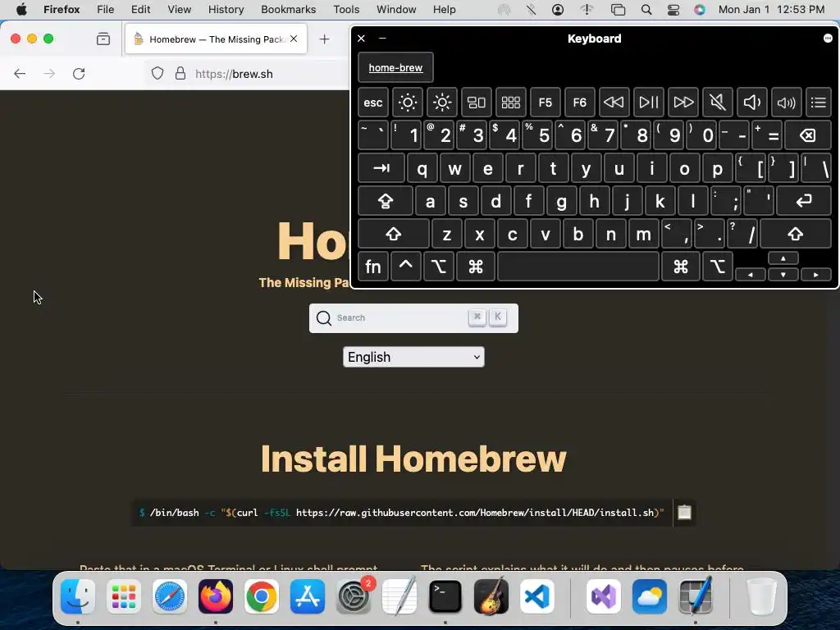Tap the play/pause media key

[x=648, y=103]
